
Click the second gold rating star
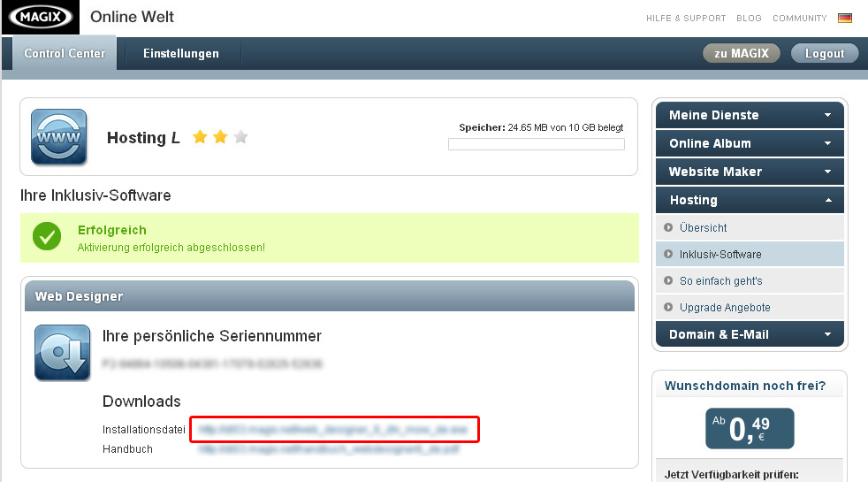click(x=220, y=136)
